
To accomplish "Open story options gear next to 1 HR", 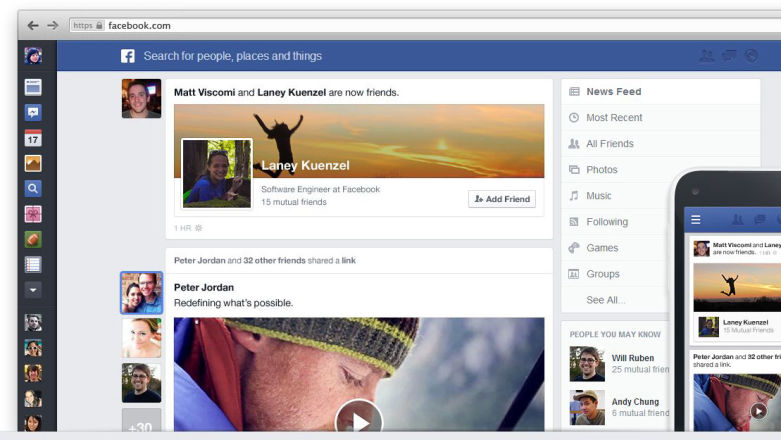I will (199, 228).
